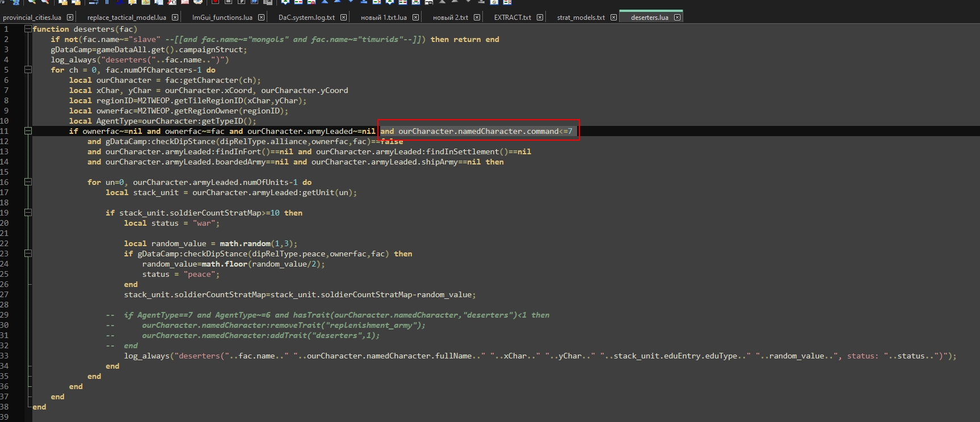Switch to the EXTRACT.txt tab
The image size is (980, 422).
512,18
